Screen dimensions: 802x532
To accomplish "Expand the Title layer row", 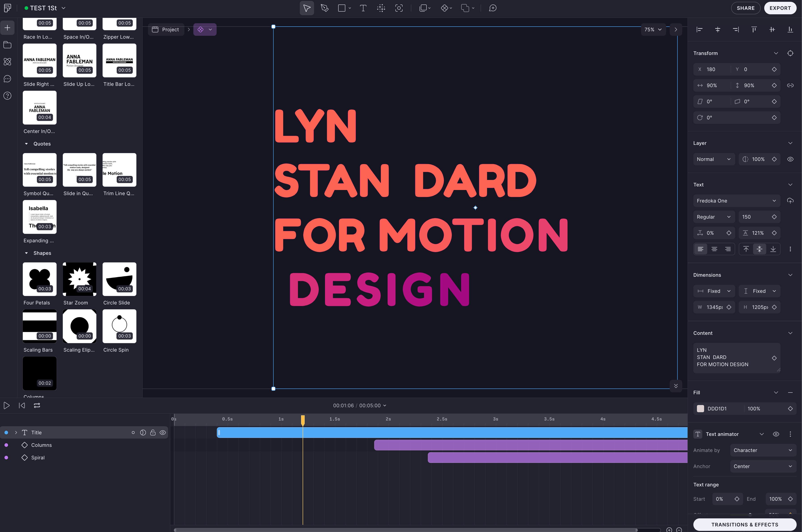I will tap(16, 433).
